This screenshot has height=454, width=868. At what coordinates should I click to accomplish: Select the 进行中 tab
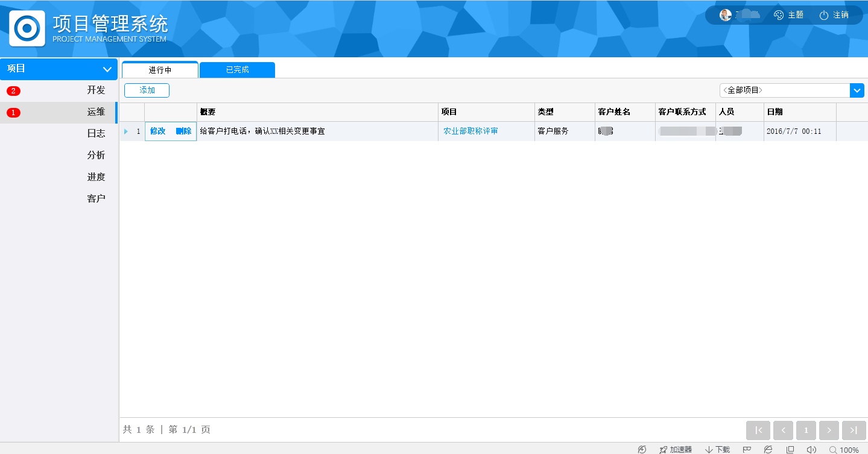160,70
